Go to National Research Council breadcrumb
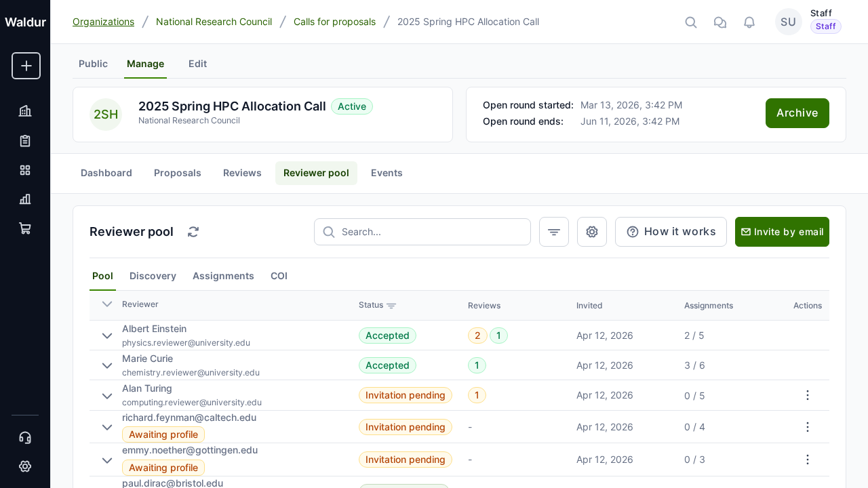The width and height of the screenshot is (868, 488). (x=214, y=22)
